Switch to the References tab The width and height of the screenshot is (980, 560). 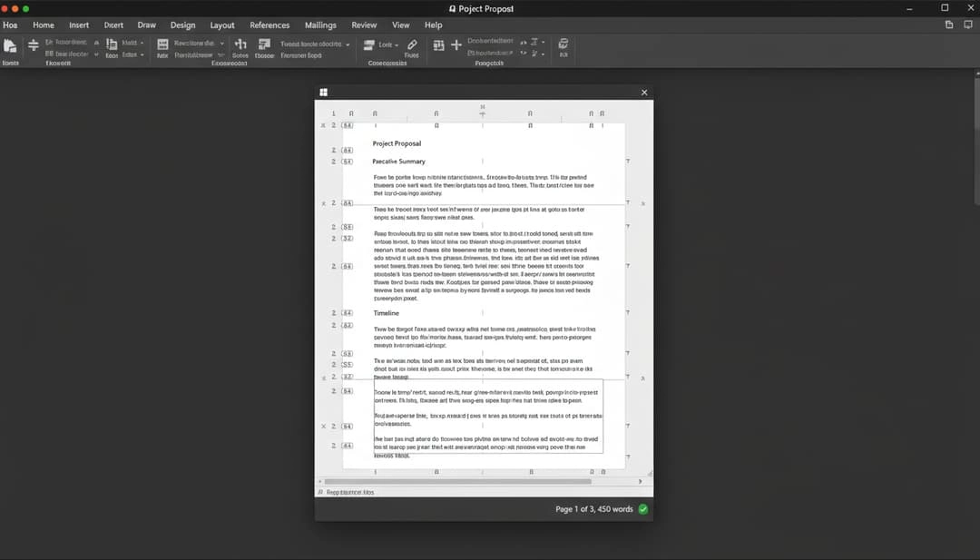[x=269, y=25]
